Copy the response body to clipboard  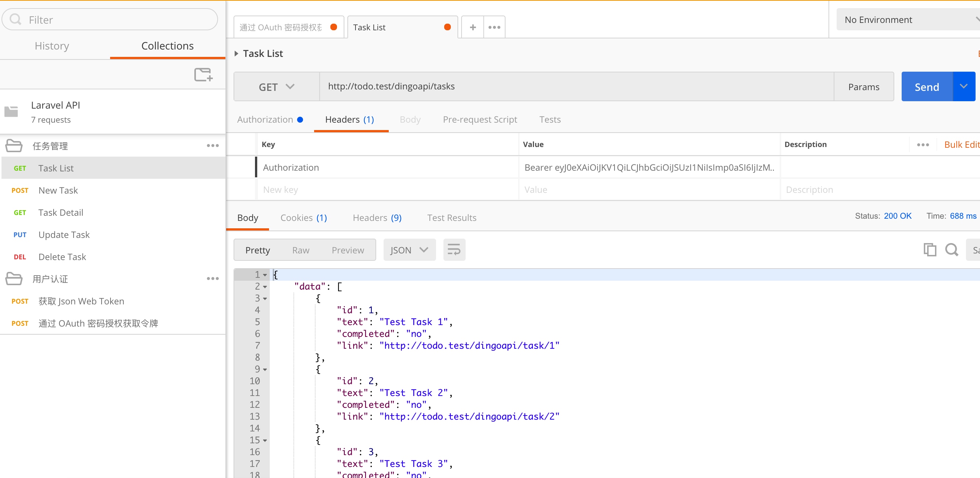click(x=929, y=250)
